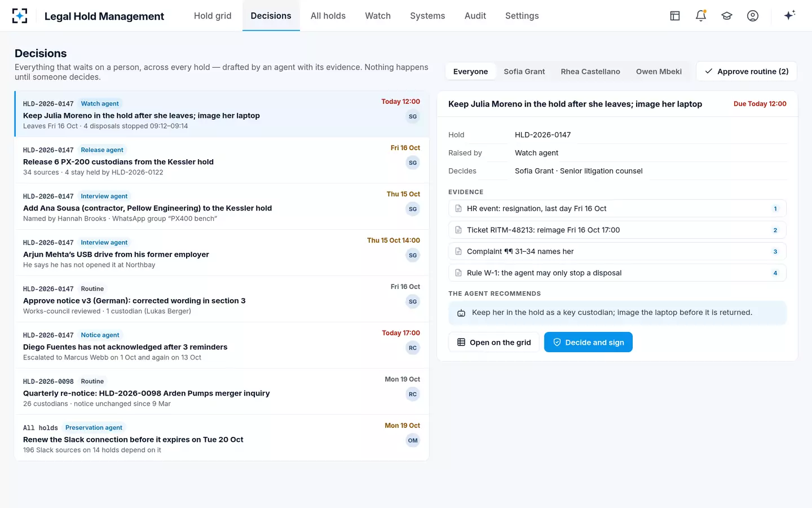
Task: Click the SG avatar on the Ana Sousa row
Action: point(413,209)
